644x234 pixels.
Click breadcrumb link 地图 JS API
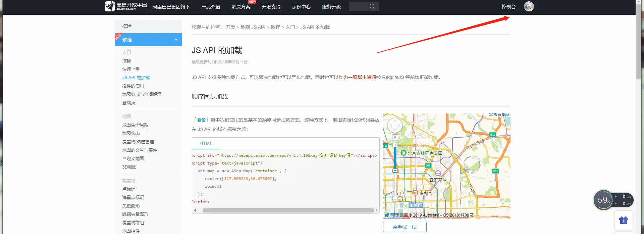[253, 27]
